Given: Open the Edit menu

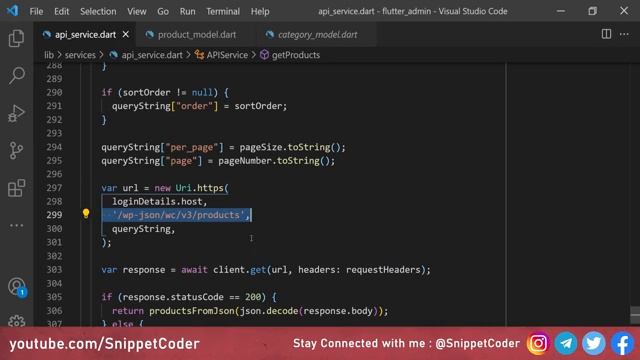Looking at the screenshot, I should 62,11.
